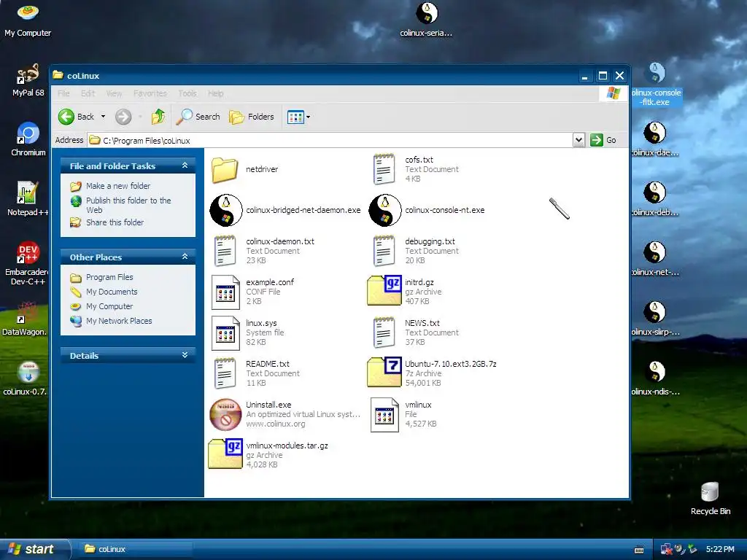Select colinux-ndis-... desktop icon
Screen dimensions: 747x560
655,378
